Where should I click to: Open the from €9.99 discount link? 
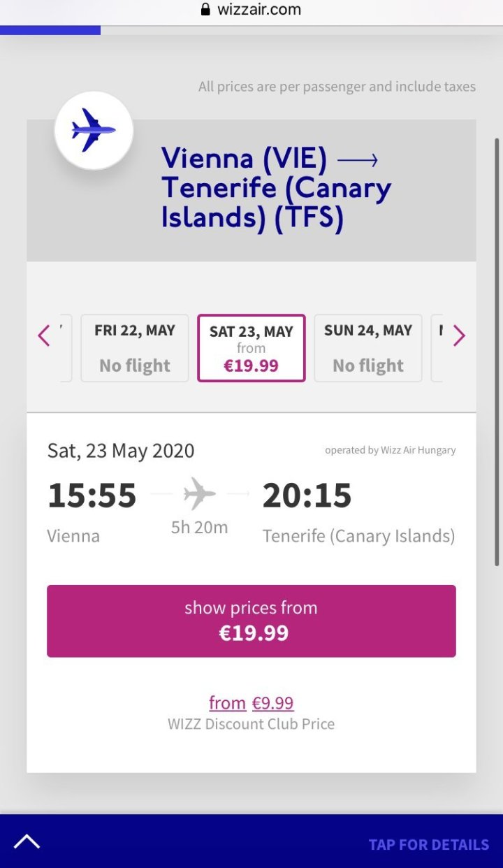pyautogui.click(x=251, y=702)
